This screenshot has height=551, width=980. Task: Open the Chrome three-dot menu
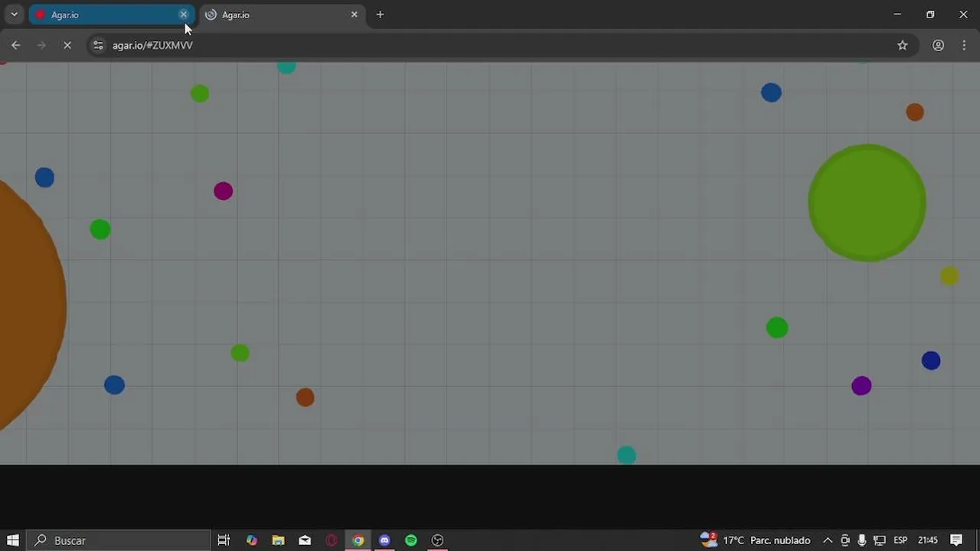964,45
